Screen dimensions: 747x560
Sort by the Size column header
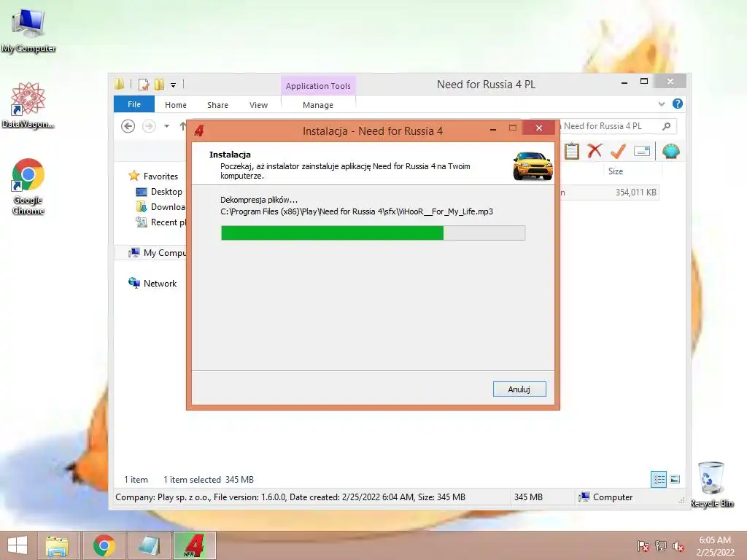point(616,171)
